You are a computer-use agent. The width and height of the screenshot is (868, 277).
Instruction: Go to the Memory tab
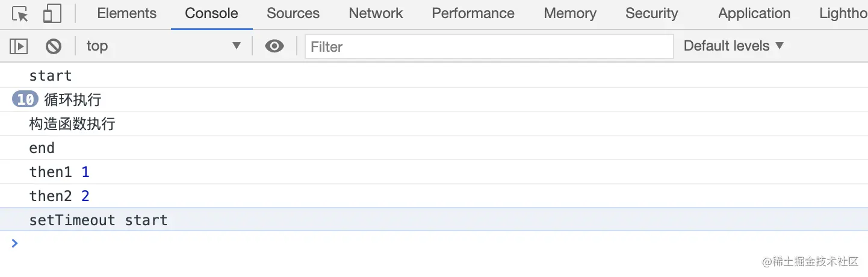click(x=570, y=13)
